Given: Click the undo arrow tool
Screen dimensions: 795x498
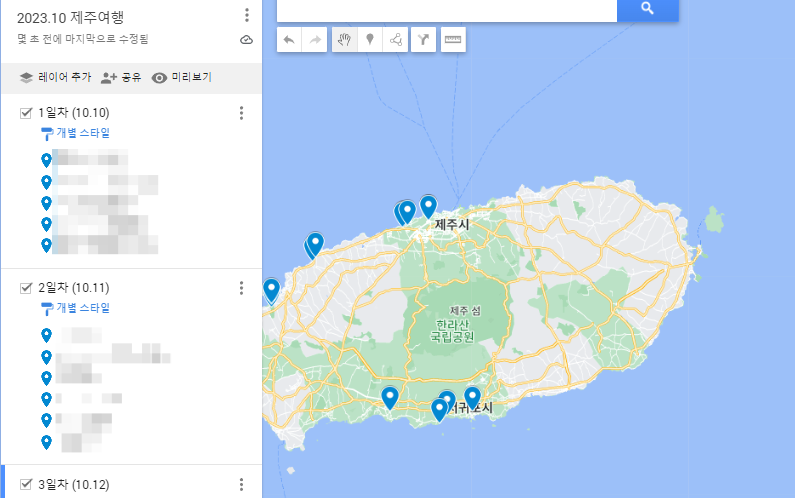Looking at the screenshot, I should (x=289, y=40).
